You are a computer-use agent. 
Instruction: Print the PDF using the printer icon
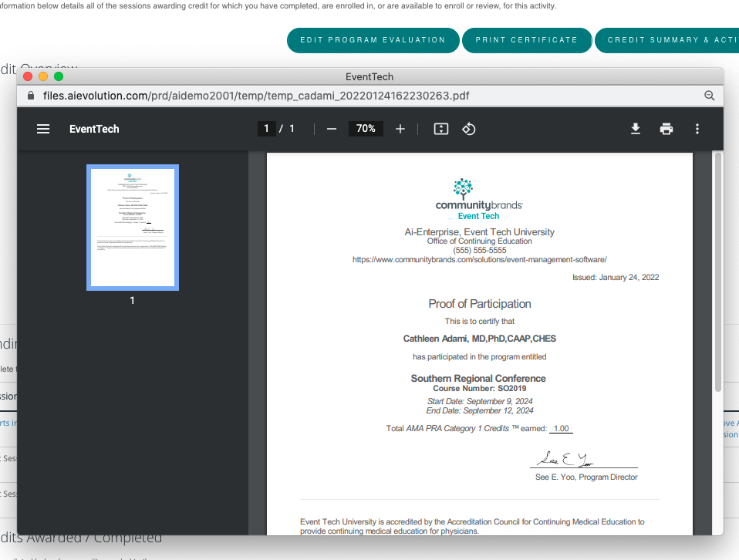point(666,129)
